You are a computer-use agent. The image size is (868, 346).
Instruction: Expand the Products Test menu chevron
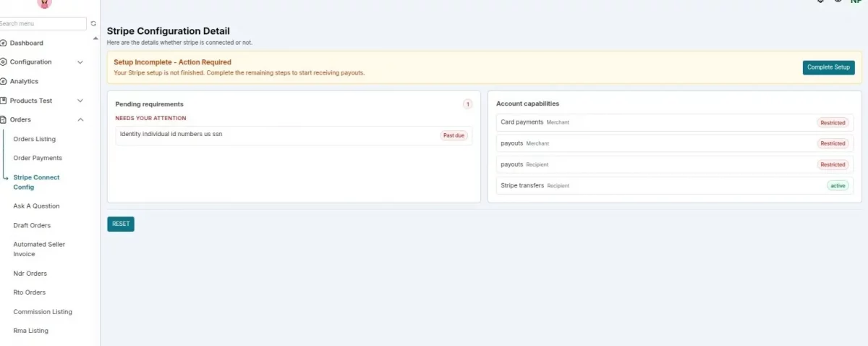pos(80,101)
